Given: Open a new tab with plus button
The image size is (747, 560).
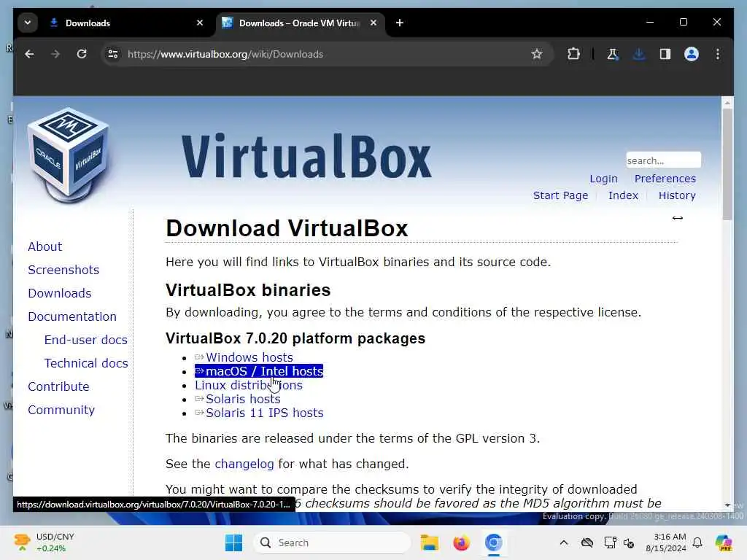Looking at the screenshot, I should click(x=400, y=23).
